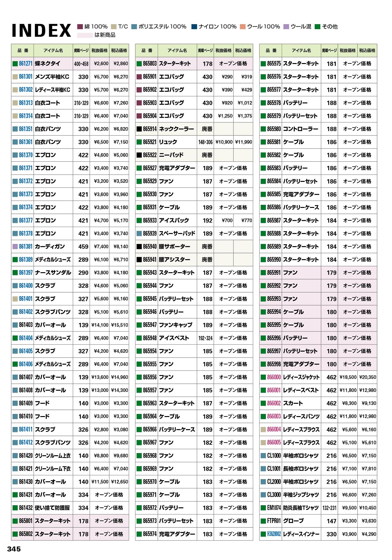The width and height of the screenshot is (392, 560).
Task: Click the ナイロン100% navy legend swatch
Action: (x=194, y=27)
